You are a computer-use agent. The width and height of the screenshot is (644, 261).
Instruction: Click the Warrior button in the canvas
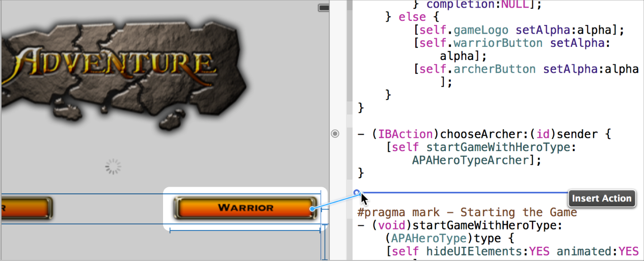245,208
